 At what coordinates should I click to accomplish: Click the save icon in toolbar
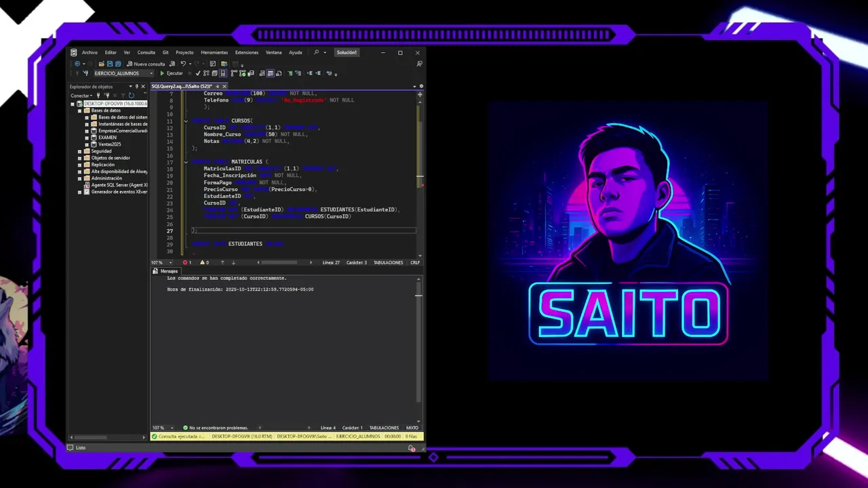(109, 64)
